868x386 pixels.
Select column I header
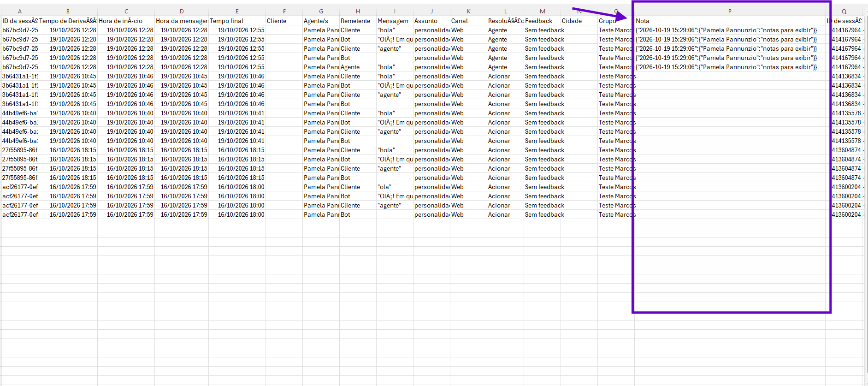(x=395, y=11)
